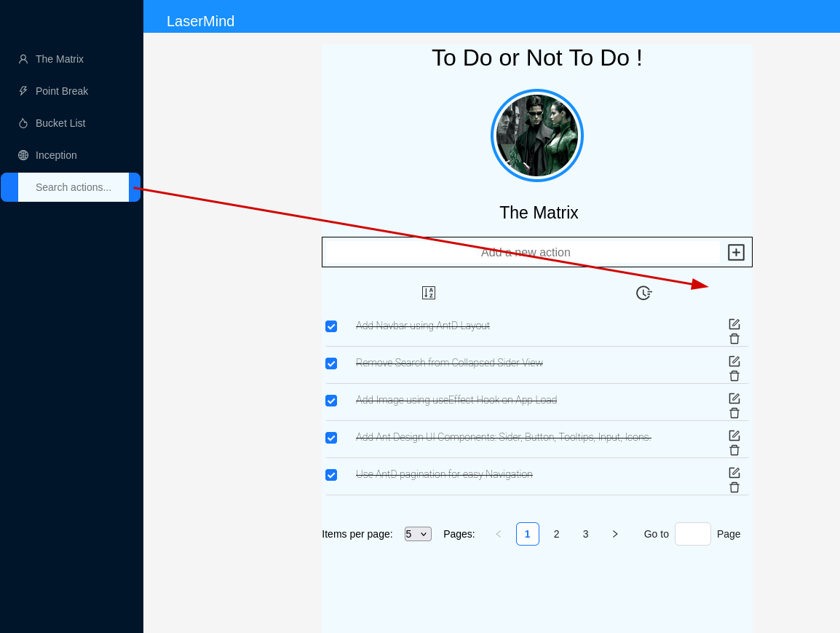Image resolution: width=840 pixels, height=633 pixels.
Task: Open Point Break menu item
Action: pos(71,91)
